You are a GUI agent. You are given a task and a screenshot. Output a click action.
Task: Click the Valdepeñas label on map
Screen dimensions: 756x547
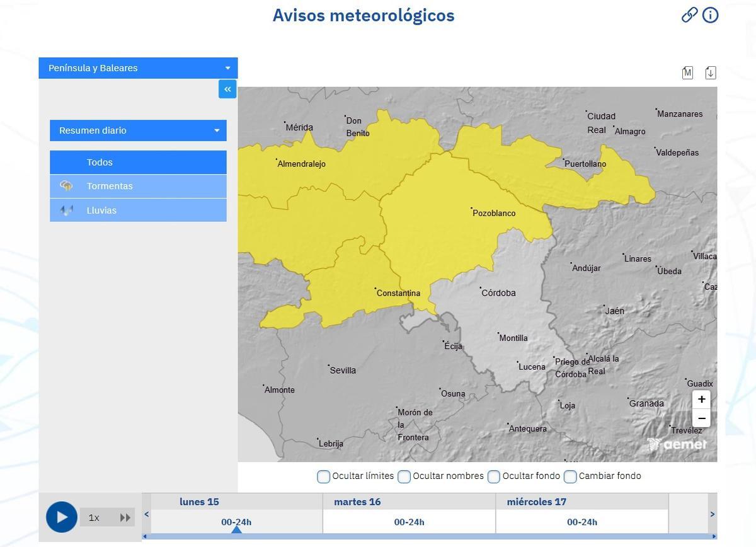677,153
